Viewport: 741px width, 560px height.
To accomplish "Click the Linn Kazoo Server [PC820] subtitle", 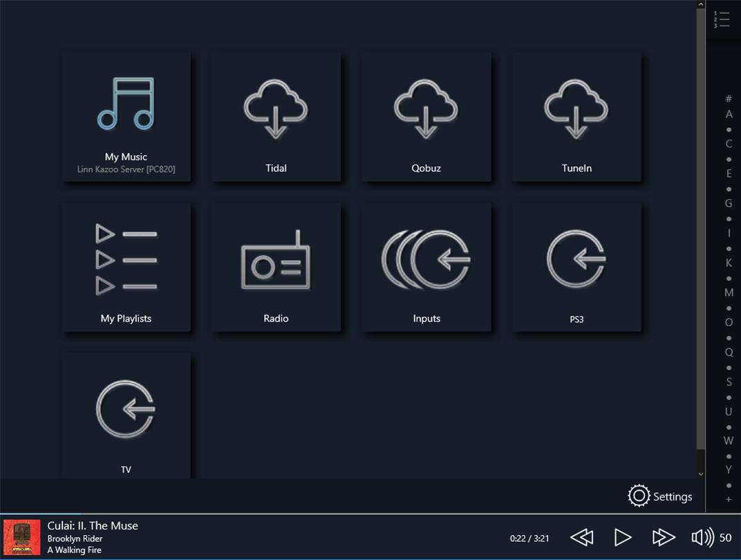I will point(126,169).
